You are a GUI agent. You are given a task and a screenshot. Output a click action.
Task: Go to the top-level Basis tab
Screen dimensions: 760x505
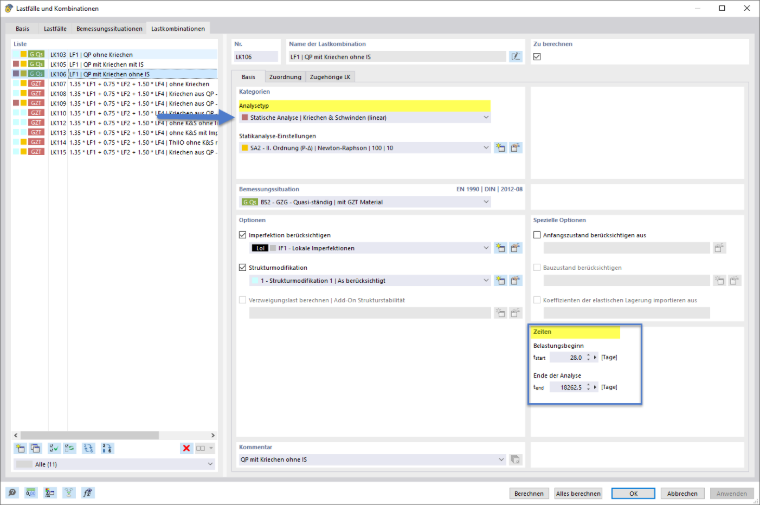click(22, 29)
